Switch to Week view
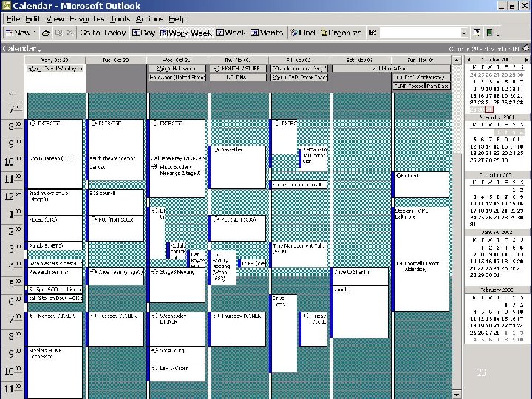532x399 pixels. coord(231,33)
